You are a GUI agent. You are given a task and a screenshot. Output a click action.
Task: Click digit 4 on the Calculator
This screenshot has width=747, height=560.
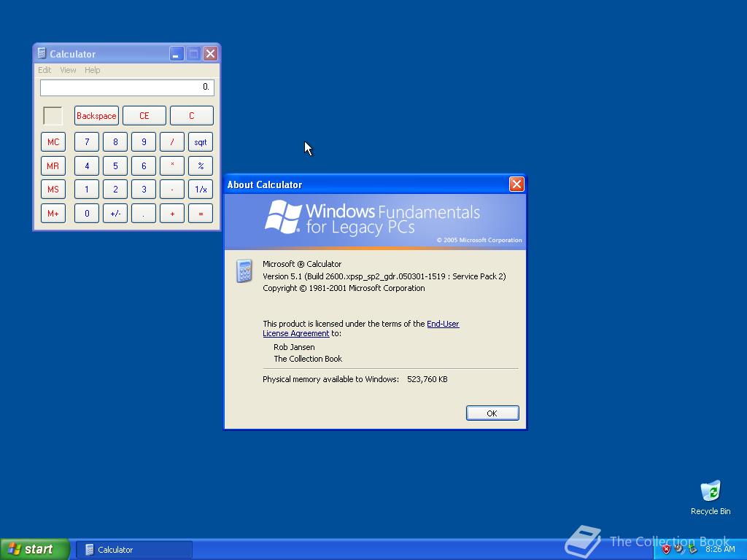click(87, 166)
